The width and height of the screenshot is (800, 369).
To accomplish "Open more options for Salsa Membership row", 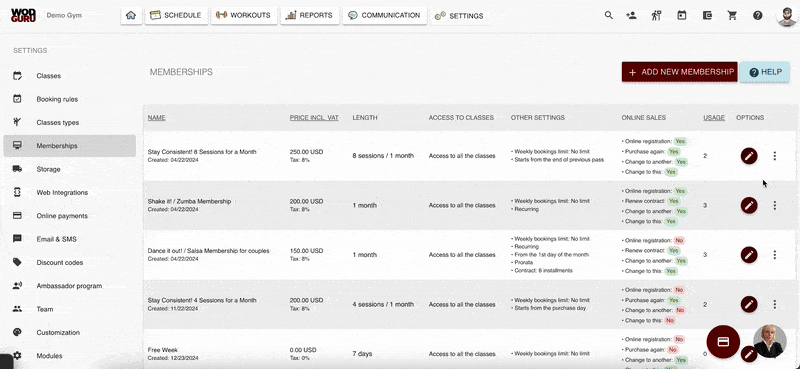I will click(x=774, y=255).
